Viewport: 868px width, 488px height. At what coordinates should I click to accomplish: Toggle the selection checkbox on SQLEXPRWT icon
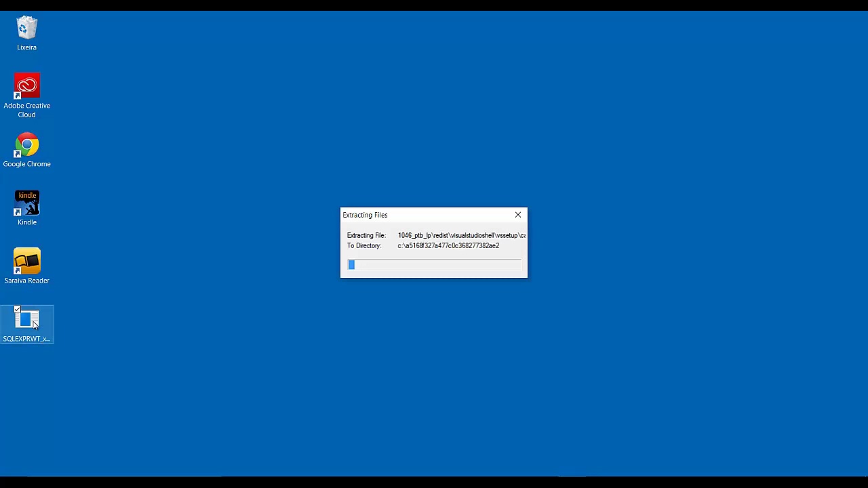[x=17, y=310]
